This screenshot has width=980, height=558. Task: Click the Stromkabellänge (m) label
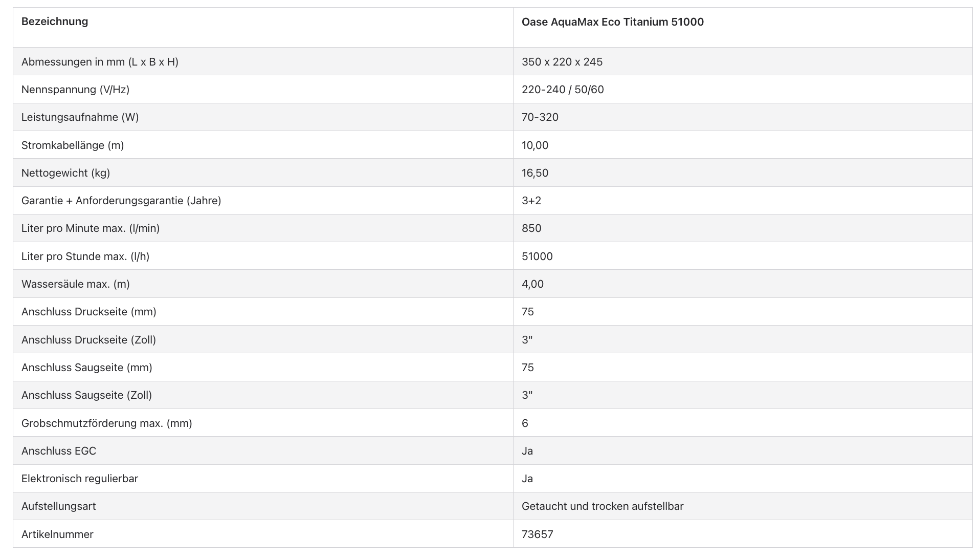coord(73,145)
